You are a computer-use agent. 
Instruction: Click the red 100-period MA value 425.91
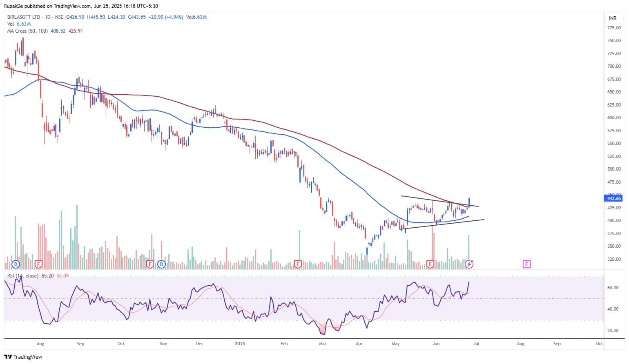pos(75,31)
